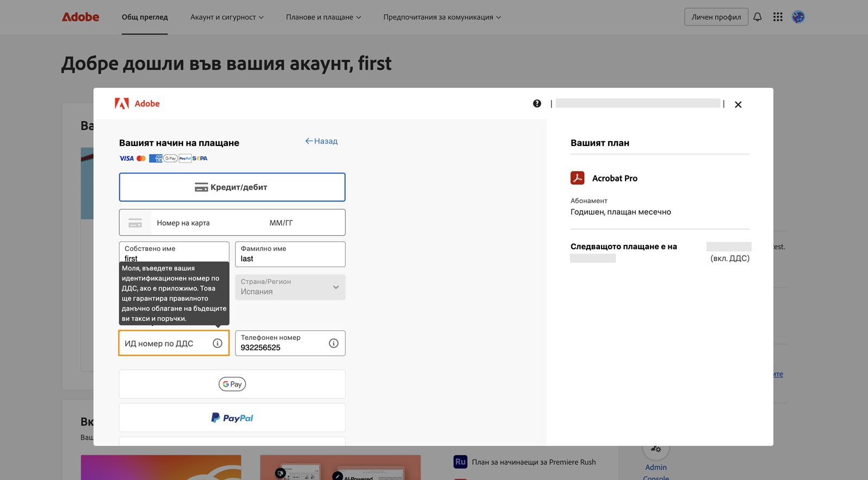Click the info icon in the phone number field
The image size is (868, 480).
click(x=334, y=343)
